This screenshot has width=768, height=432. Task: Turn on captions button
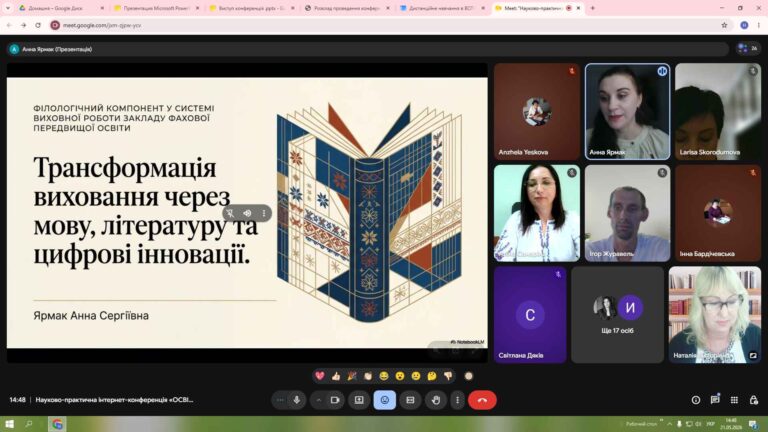[x=410, y=400]
